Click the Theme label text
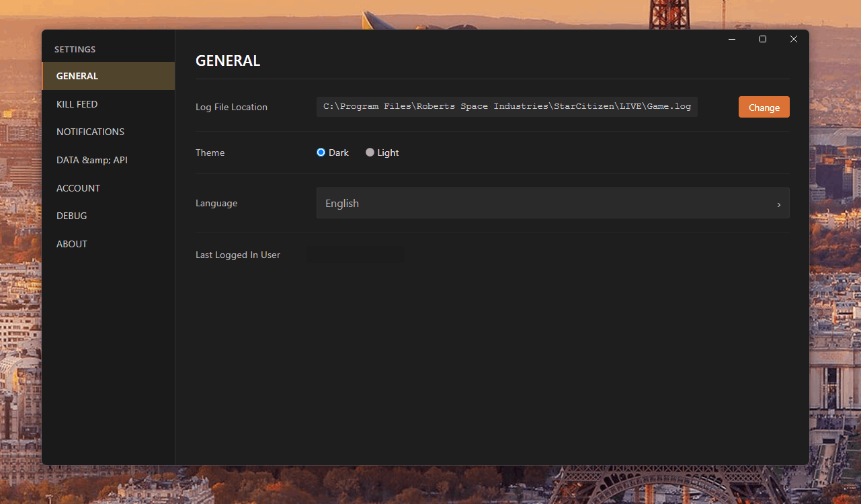The height and width of the screenshot is (504, 861). pos(210,153)
